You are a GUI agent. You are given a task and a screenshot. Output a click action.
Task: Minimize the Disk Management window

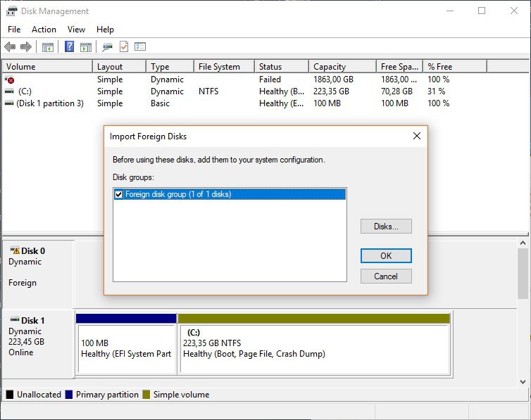[x=450, y=11]
